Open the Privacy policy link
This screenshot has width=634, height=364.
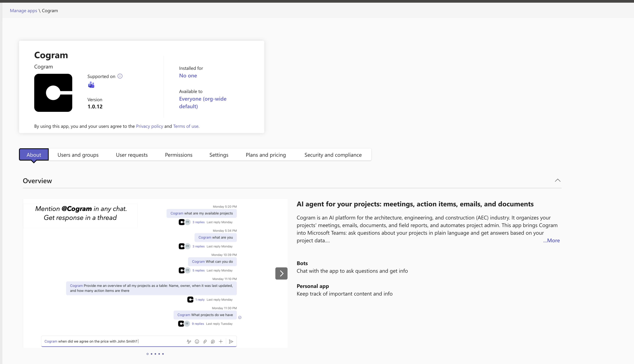click(149, 126)
